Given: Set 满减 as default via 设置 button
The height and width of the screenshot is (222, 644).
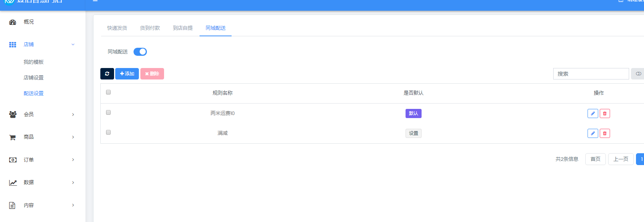Looking at the screenshot, I should [x=413, y=133].
